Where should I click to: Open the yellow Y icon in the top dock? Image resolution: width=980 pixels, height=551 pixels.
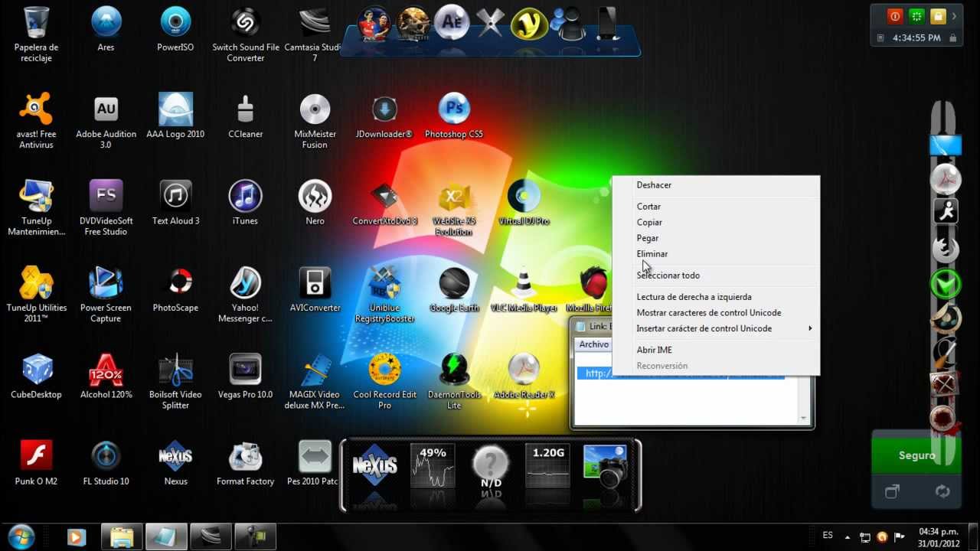(x=529, y=23)
